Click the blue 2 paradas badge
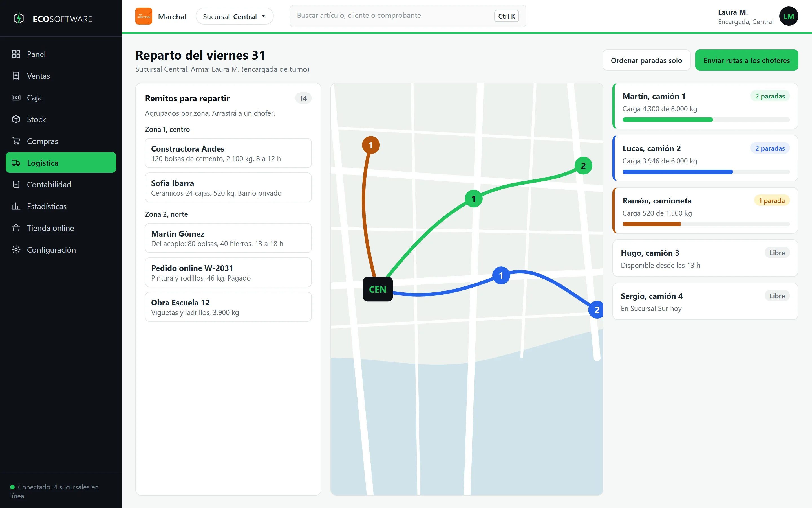Viewport: 812px width, 508px height. coord(770,148)
